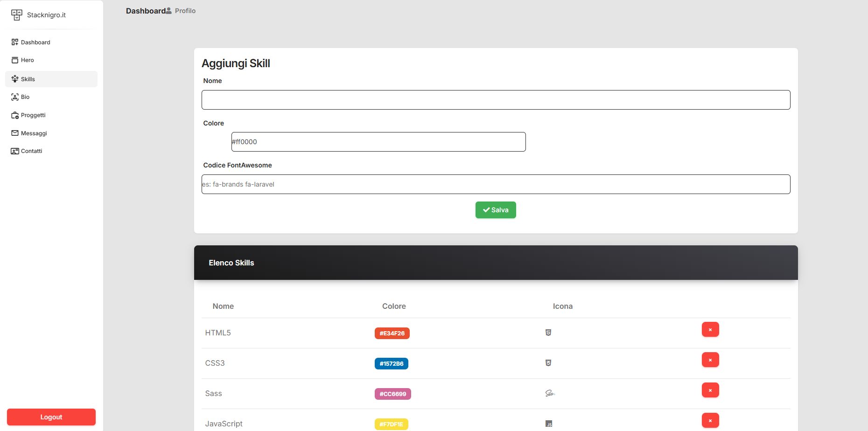Viewport: 868px width, 431px height.
Task: Open Messaggi envelope icon
Action: tap(15, 133)
